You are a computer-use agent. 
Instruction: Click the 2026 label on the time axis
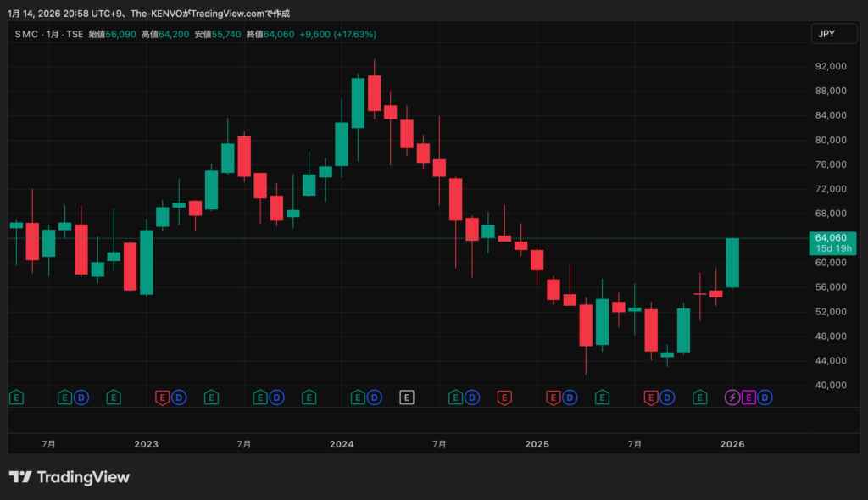[732, 444]
